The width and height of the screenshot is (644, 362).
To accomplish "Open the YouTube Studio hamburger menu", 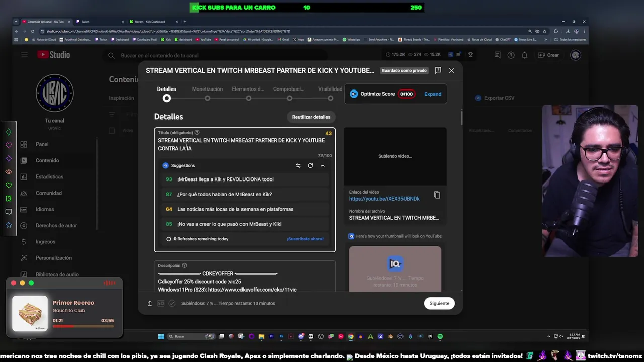I will pyautogui.click(x=24, y=55).
